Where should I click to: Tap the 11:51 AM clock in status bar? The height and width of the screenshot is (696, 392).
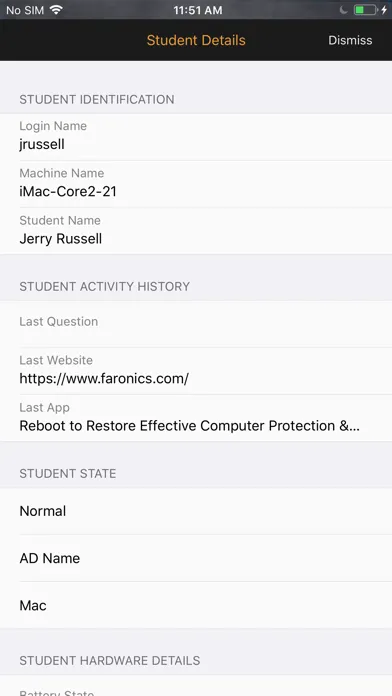198,10
